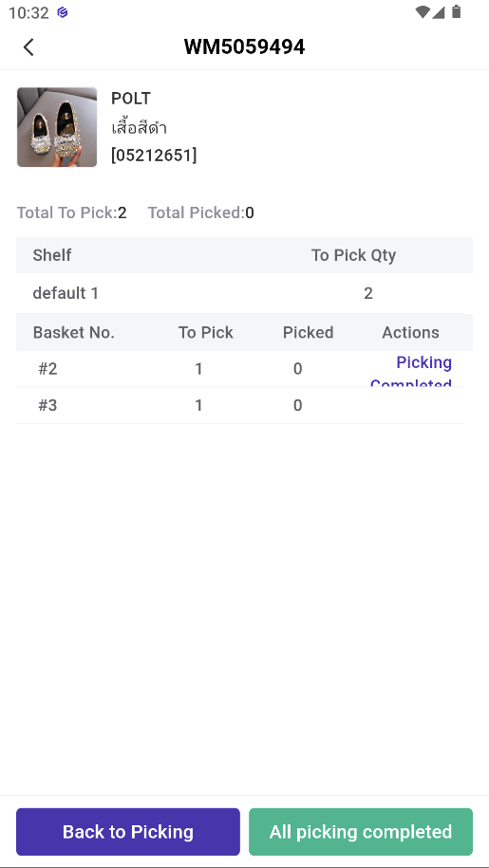Tap the All picking completed button

click(x=361, y=831)
